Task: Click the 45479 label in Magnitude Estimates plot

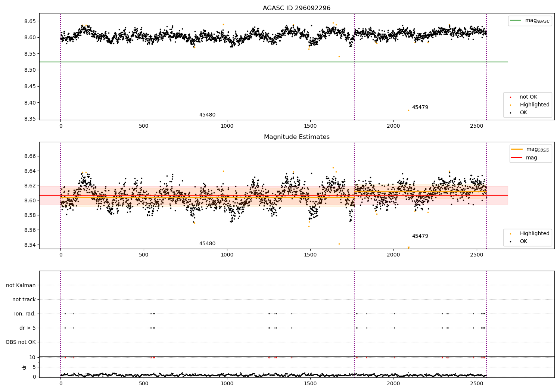Action: 420,236
